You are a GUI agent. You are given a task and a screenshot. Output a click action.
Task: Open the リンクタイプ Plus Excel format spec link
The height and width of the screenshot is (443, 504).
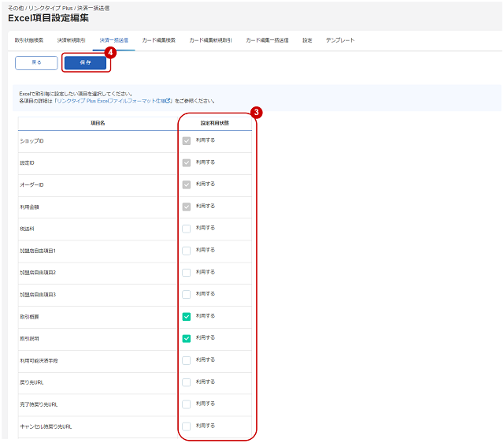[111, 101]
